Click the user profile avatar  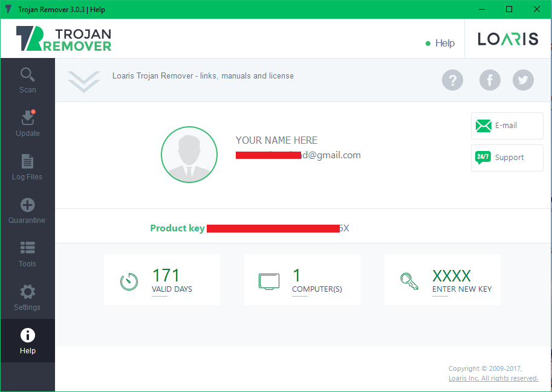pos(189,155)
